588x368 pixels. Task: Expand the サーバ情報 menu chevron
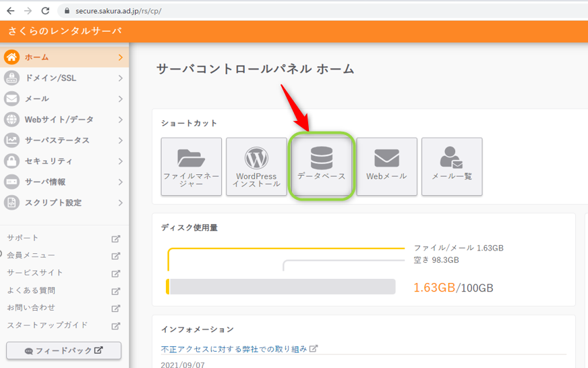coord(121,182)
